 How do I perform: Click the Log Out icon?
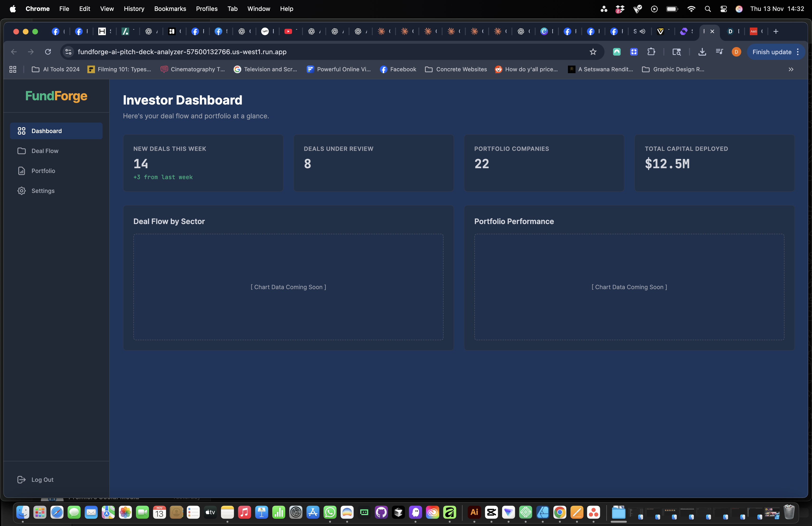pos(21,480)
